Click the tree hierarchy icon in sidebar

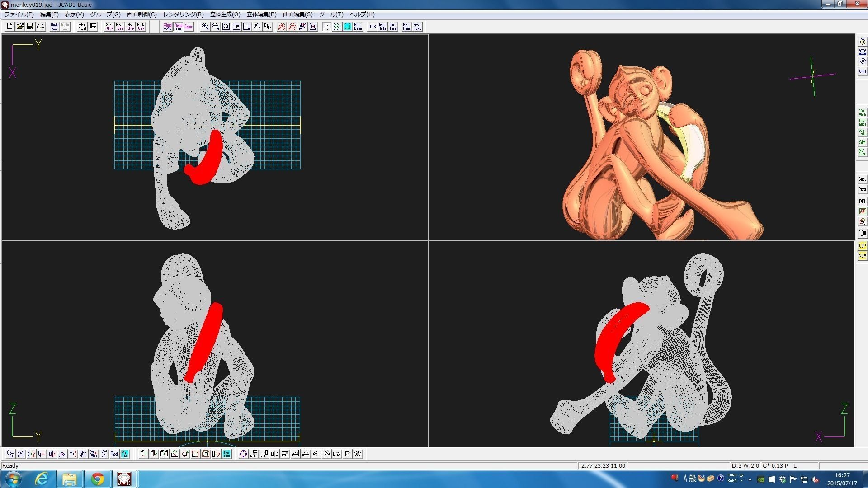point(863,234)
